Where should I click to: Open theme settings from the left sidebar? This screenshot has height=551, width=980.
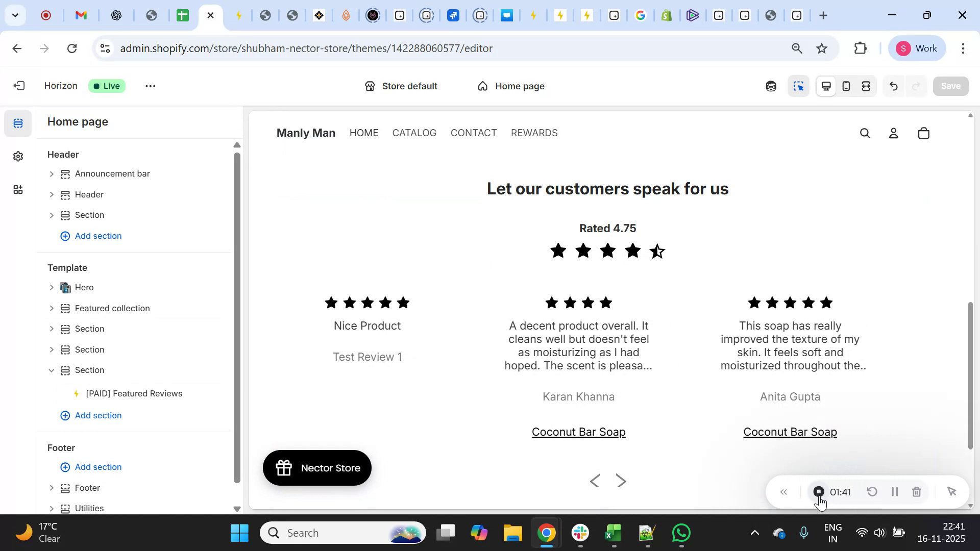(x=18, y=157)
